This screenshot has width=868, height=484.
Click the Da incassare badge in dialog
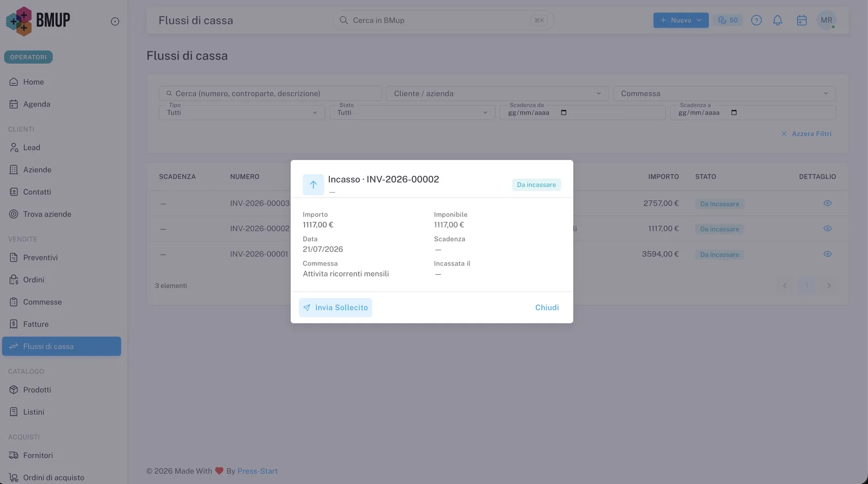(537, 184)
